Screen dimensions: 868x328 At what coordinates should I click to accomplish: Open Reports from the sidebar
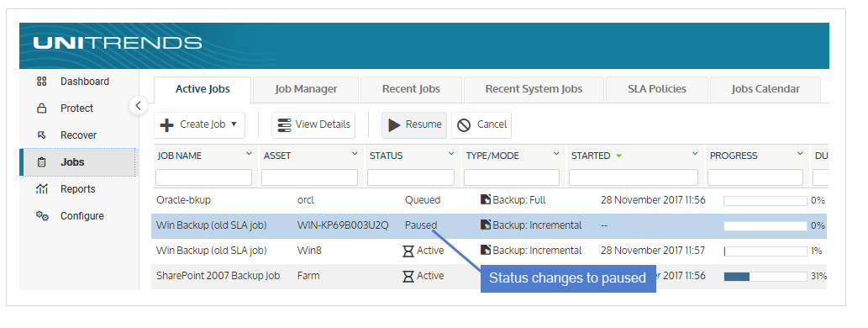tap(77, 189)
